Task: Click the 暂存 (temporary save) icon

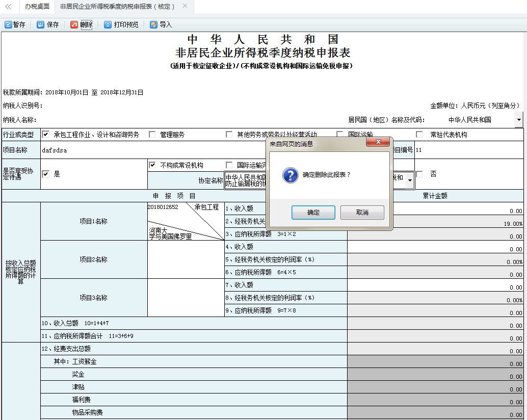Action: (x=8, y=24)
